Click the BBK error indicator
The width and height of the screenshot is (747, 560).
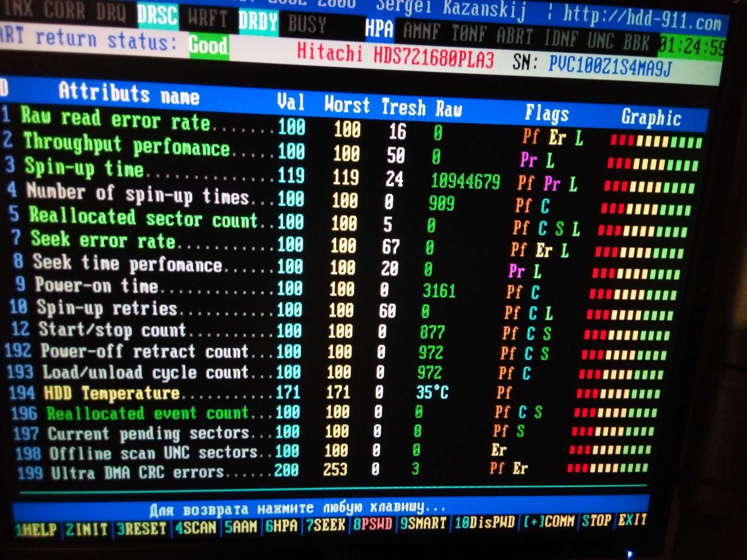tap(636, 42)
